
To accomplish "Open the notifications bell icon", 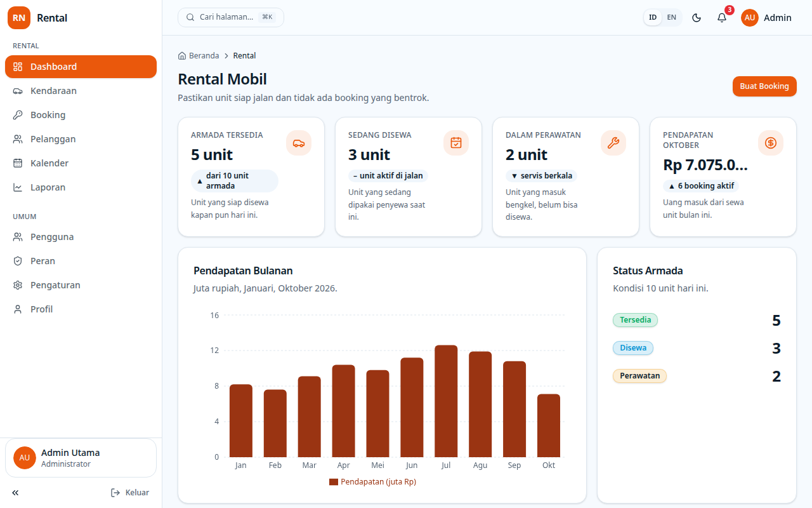I will [722, 18].
